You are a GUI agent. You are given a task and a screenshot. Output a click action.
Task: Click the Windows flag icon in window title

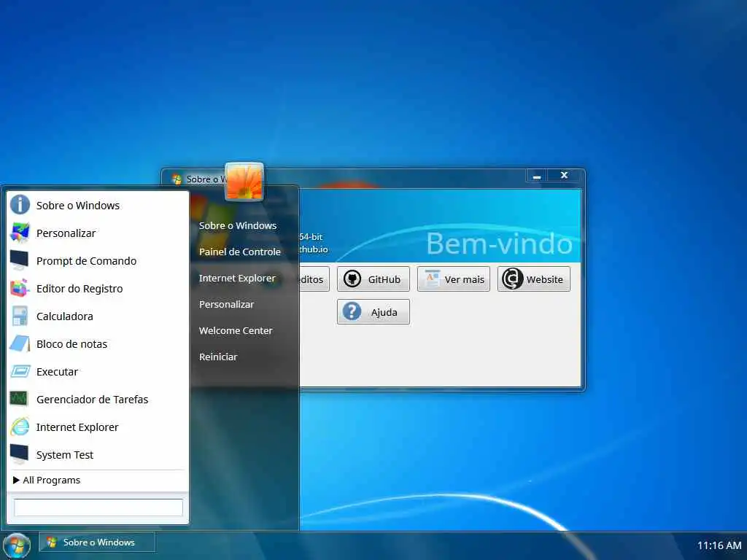tap(177, 179)
